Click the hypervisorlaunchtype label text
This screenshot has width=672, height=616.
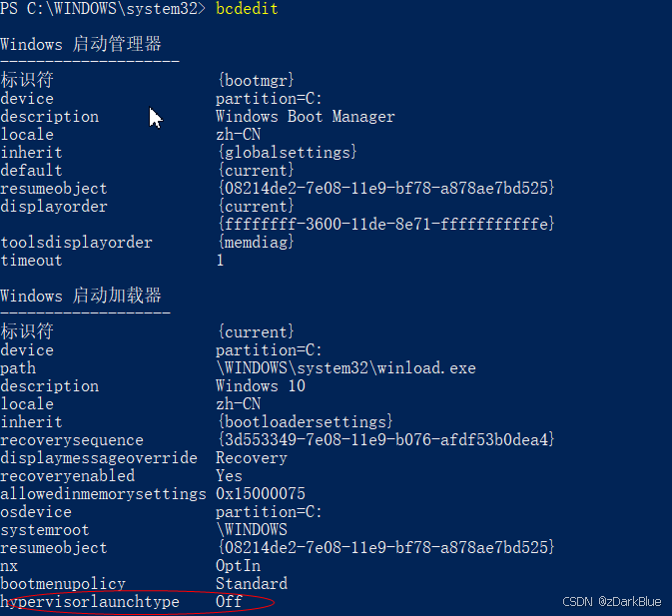click(x=90, y=602)
